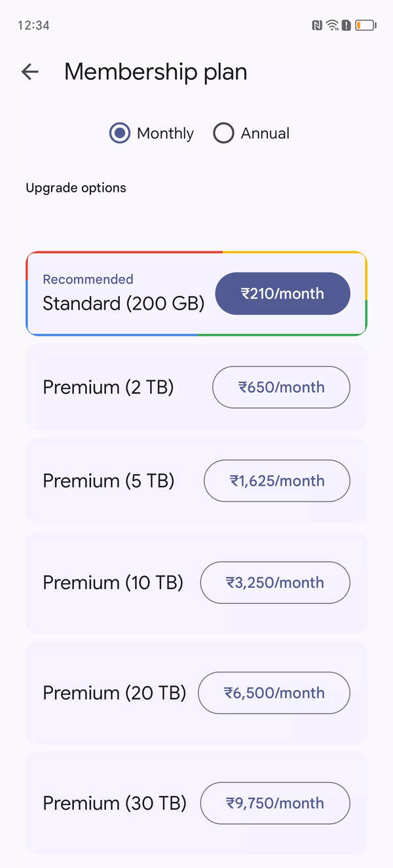This screenshot has height=868, width=393.
Task: Tap the Recommended label on the Standard plan
Action: point(88,279)
